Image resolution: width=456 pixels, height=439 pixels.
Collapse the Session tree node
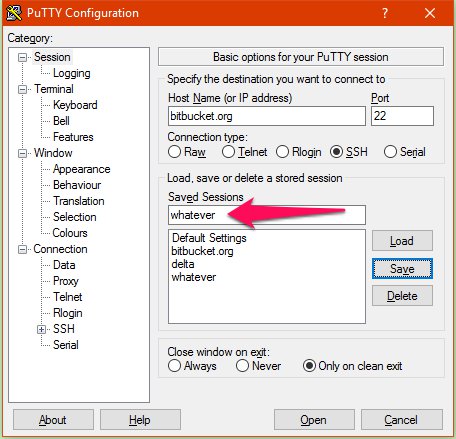tap(22, 58)
